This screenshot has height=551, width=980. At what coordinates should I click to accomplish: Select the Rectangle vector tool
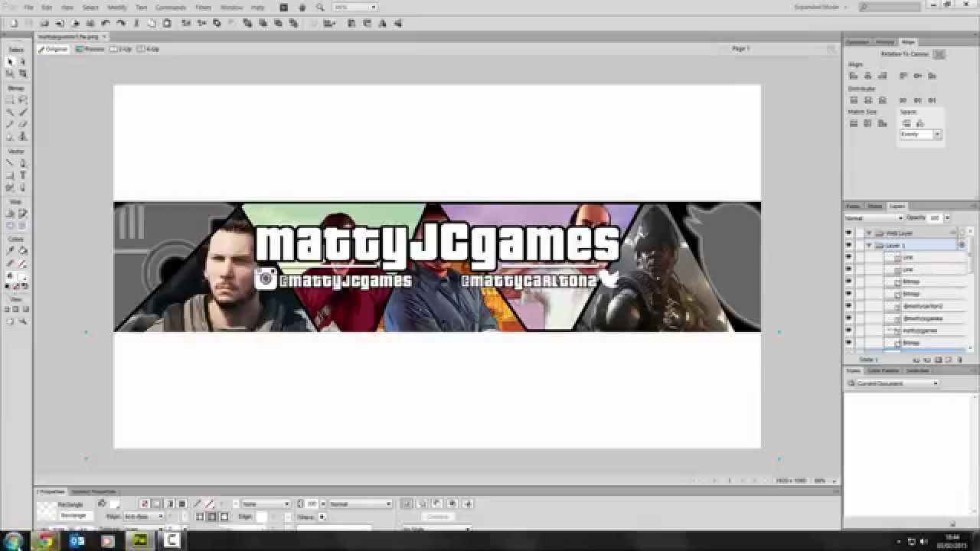click(10, 175)
